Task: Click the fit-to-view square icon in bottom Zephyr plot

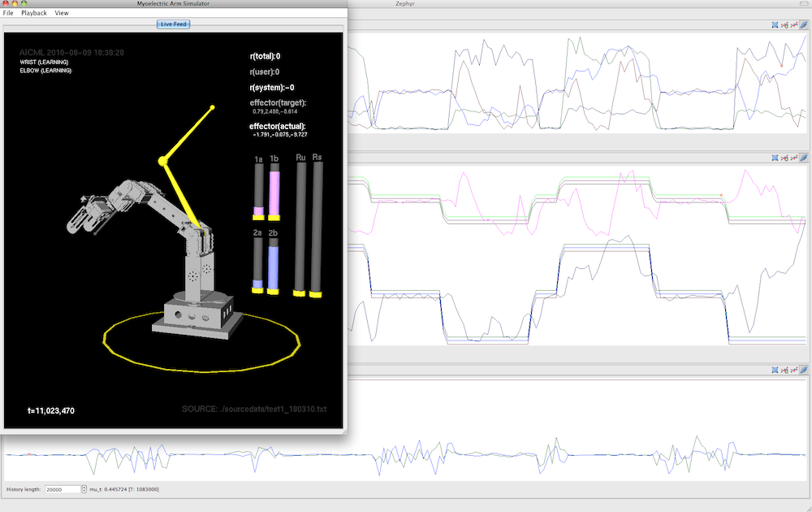Action: (775, 370)
